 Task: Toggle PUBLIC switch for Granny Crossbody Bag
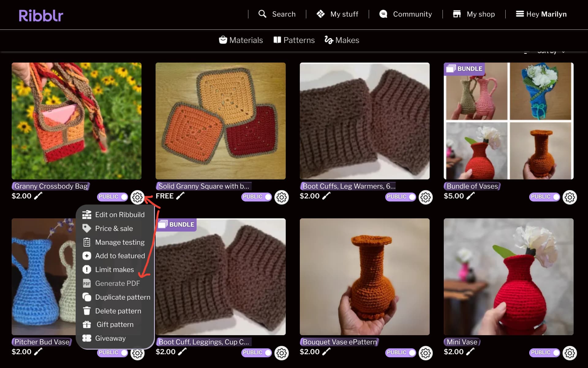tap(112, 197)
